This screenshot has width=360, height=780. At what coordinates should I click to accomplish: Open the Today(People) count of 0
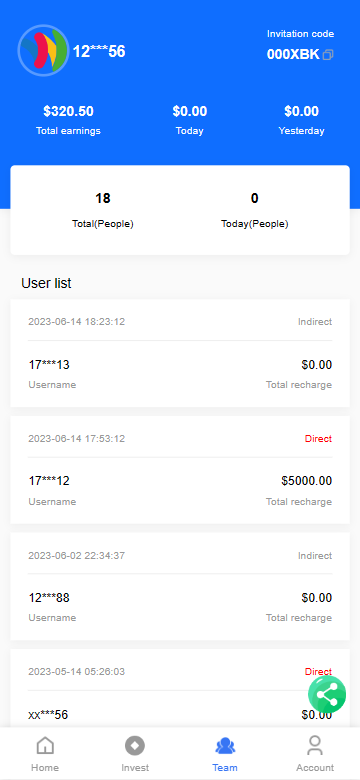[255, 198]
